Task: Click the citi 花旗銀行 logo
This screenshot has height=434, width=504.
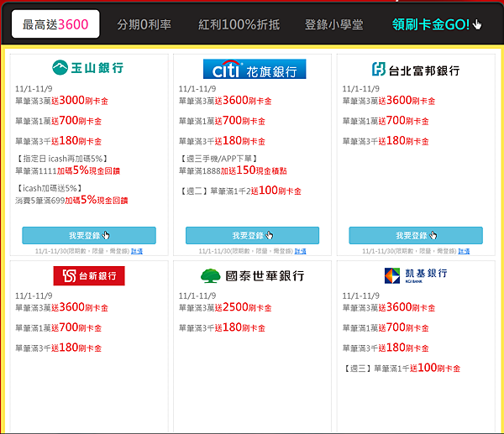Action: point(255,69)
